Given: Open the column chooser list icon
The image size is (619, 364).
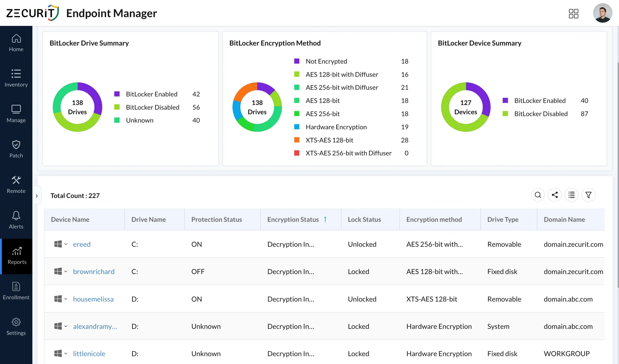Looking at the screenshot, I should (x=572, y=195).
